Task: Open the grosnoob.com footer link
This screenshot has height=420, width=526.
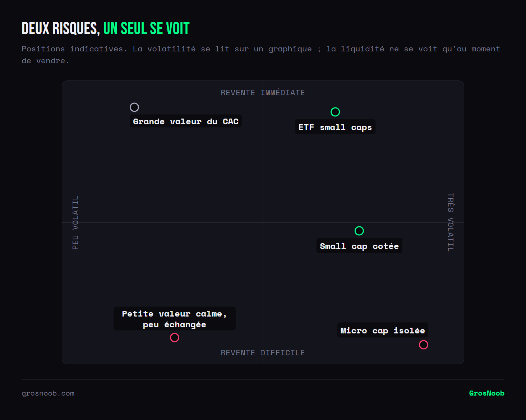Action: (48, 393)
